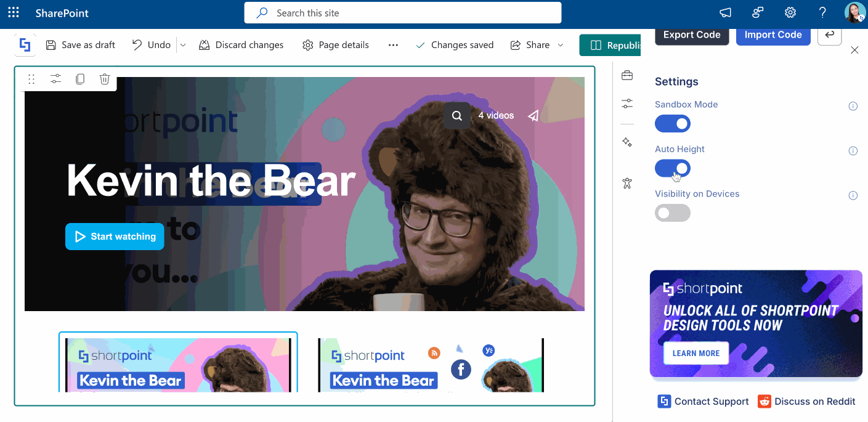Viewport: 868px width, 422px height.
Task: Click the Settings heading in panel
Action: click(x=676, y=81)
